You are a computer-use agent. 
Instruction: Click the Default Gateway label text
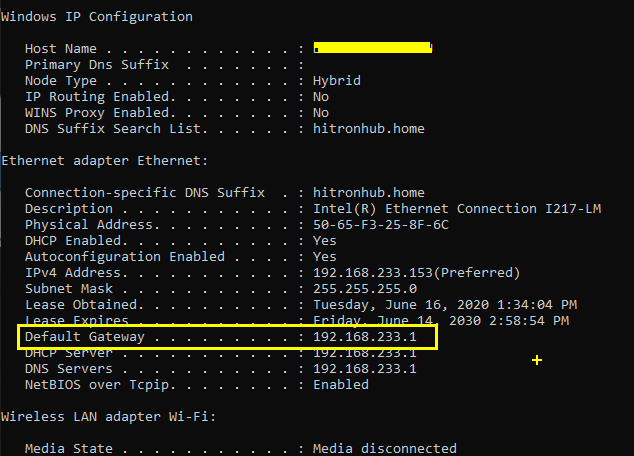pyautogui.click(x=85, y=337)
